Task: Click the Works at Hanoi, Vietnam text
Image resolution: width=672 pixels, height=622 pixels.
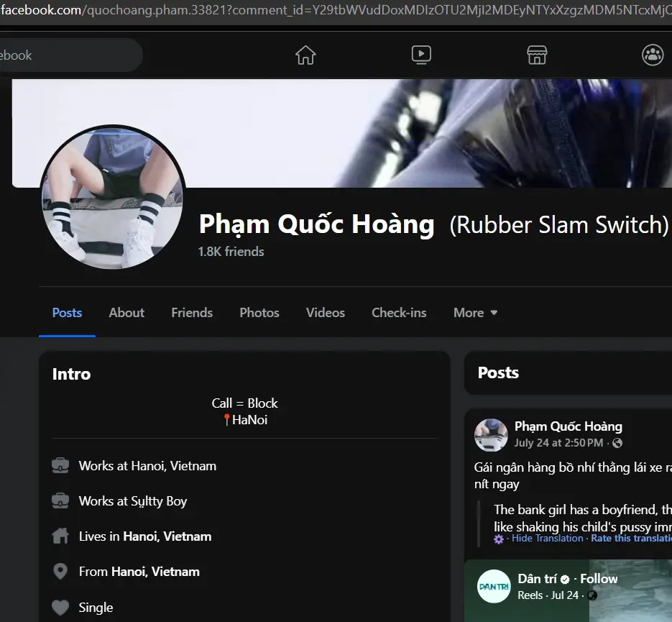Action: (x=147, y=466)
